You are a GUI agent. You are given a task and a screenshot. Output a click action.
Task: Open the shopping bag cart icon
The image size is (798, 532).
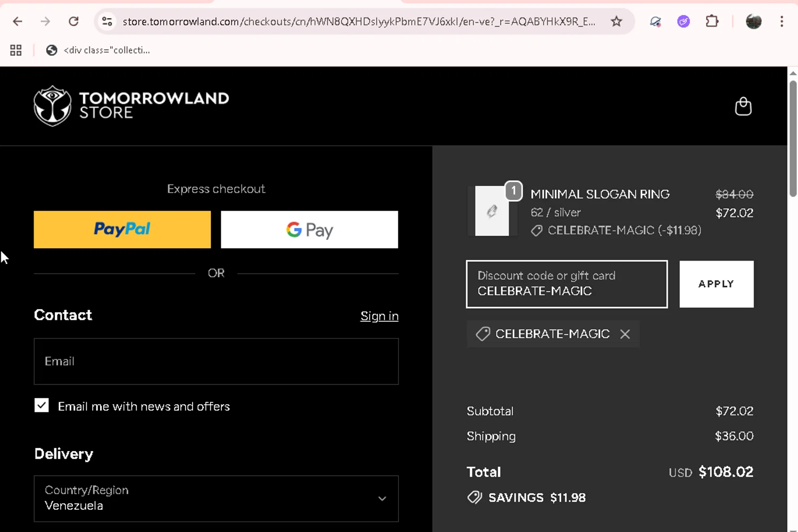click(x=743, y=106)
